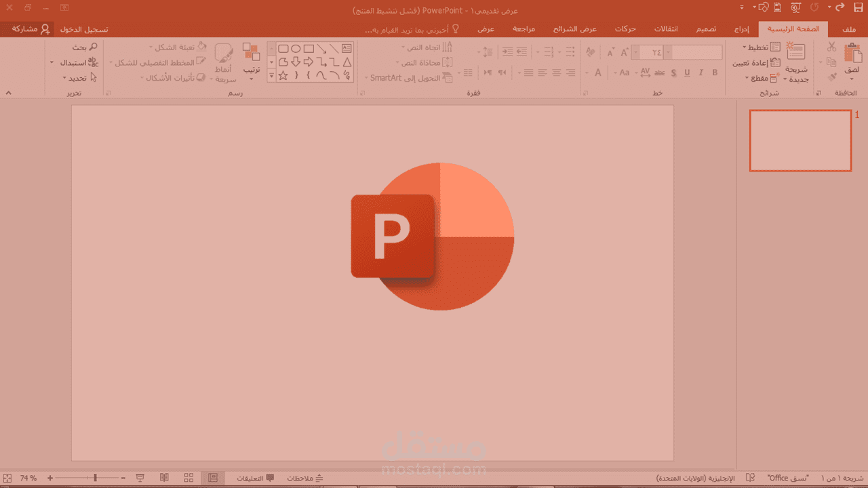Switch to the Review (مراجعة) tab

[524, 29]
